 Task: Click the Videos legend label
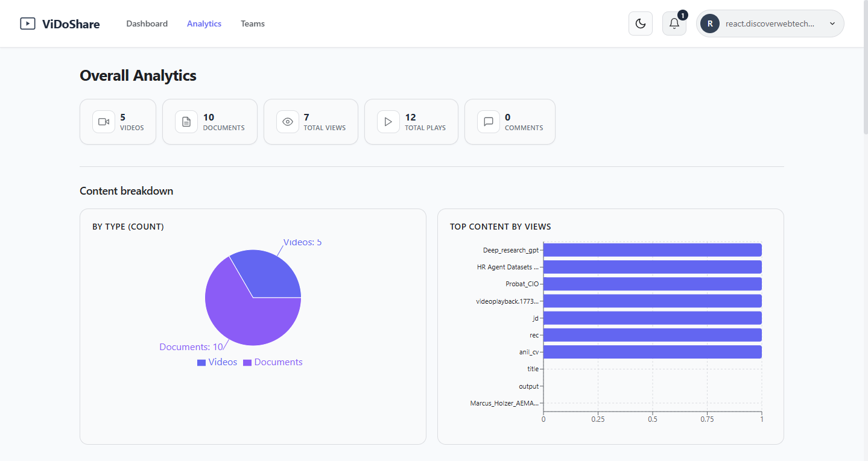pos(223,362)
